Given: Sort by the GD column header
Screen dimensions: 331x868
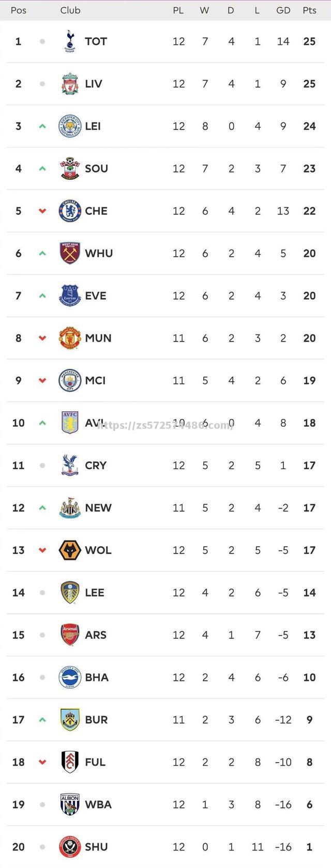Looking at the screenshot, I should point(283,10).
